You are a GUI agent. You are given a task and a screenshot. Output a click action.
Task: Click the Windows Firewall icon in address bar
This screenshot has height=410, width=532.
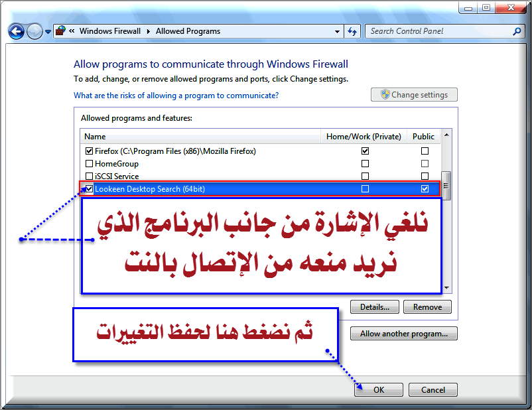61,31
